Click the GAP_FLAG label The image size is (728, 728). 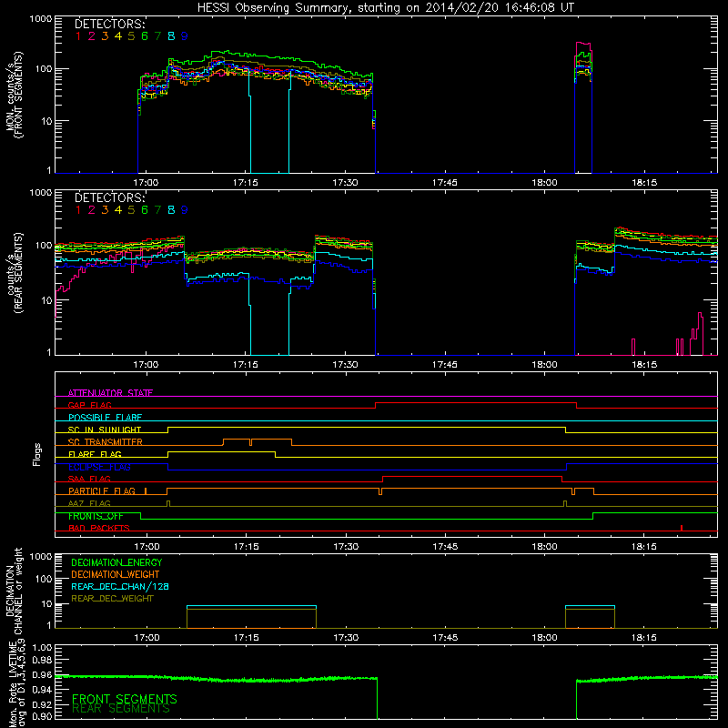90,405
